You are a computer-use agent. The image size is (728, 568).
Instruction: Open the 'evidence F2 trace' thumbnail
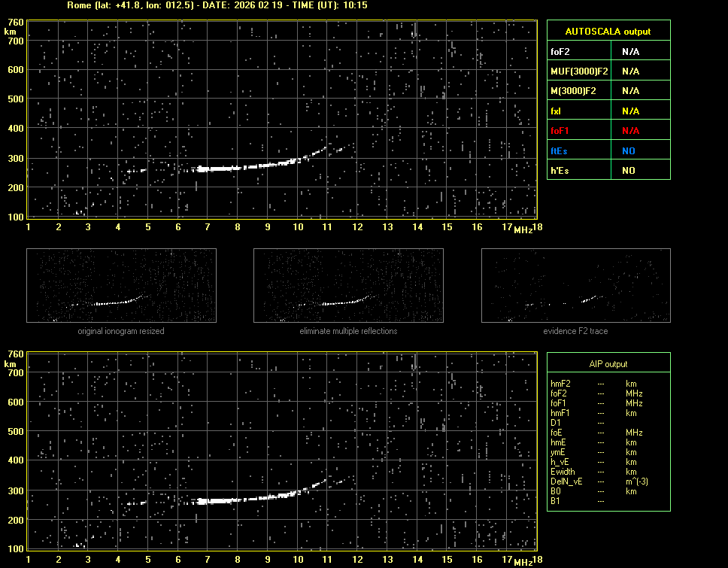point(575,286)
